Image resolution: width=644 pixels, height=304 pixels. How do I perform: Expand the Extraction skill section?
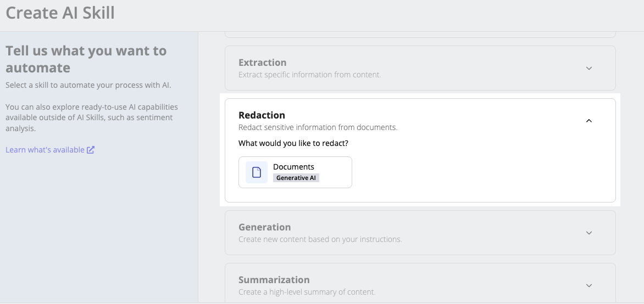589,68
